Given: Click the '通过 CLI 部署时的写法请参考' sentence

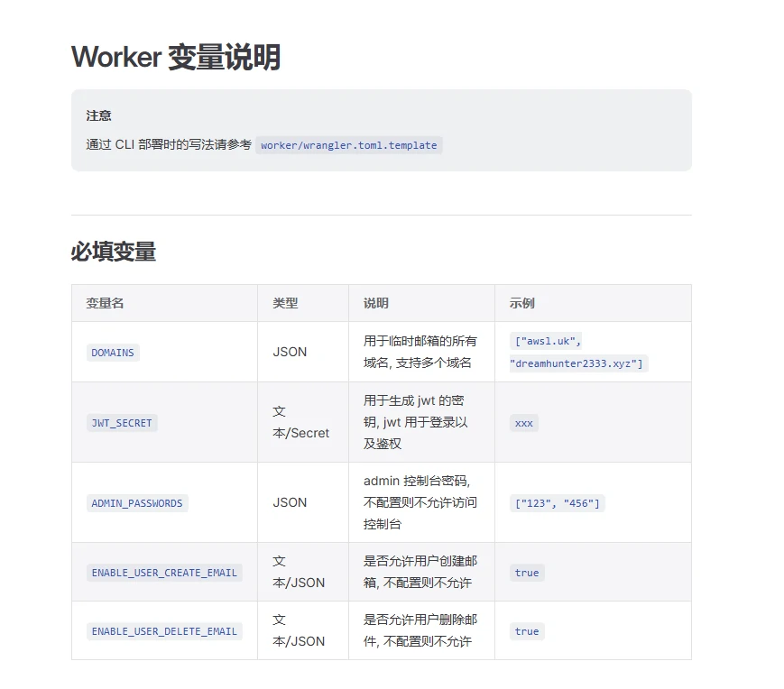Looking at the screenshot, I should tap(169, 145).
